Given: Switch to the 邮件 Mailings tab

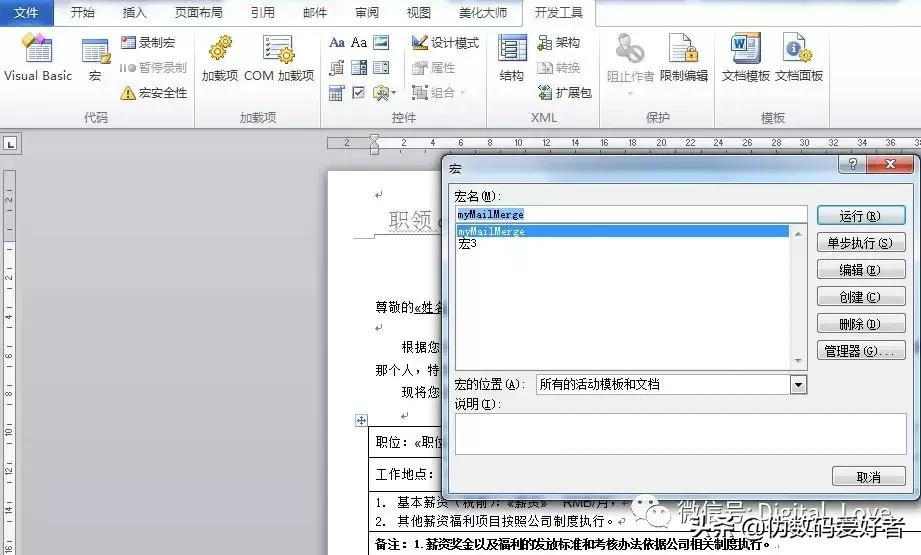Looking at the screenshot, I should [315, 12].
